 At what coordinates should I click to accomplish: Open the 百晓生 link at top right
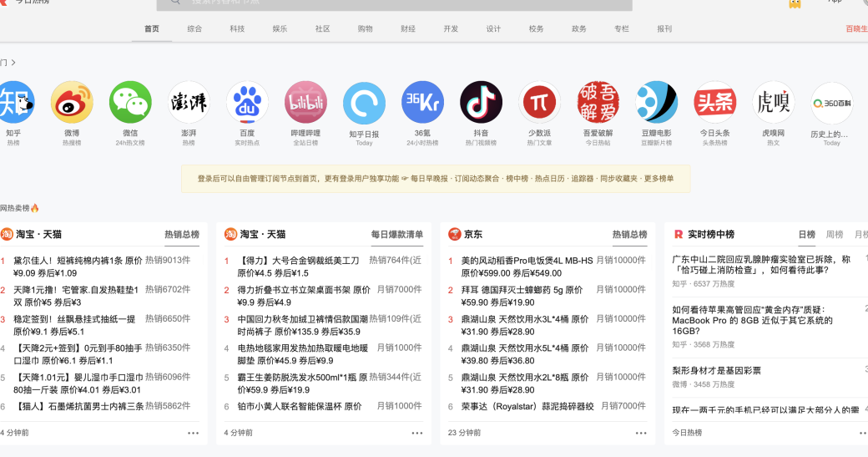coord(856,28)
